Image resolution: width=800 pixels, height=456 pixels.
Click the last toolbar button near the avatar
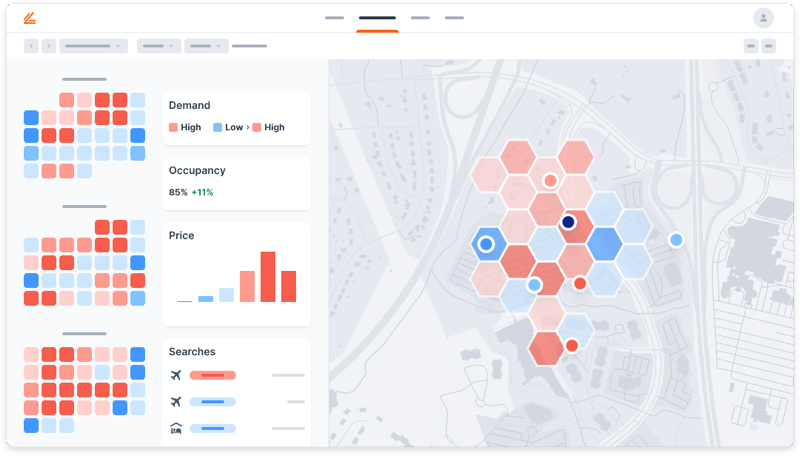pos(769,46)
